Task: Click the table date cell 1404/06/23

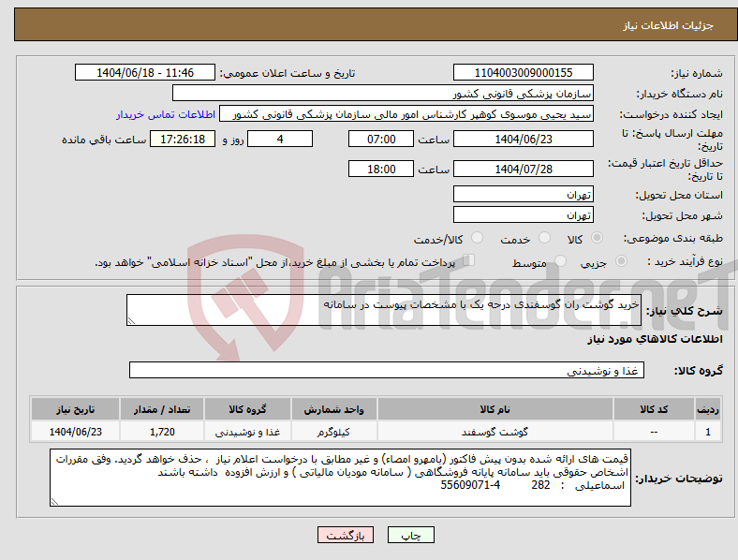Action: [75, 432]
